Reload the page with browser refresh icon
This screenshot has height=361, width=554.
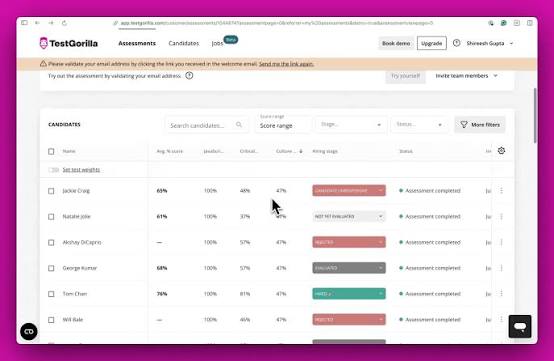64,23
